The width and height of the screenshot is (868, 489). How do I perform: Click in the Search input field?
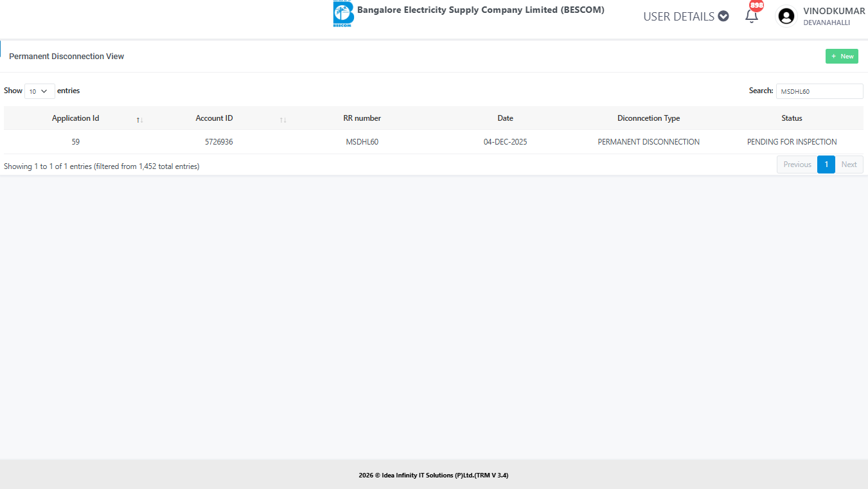819,91
